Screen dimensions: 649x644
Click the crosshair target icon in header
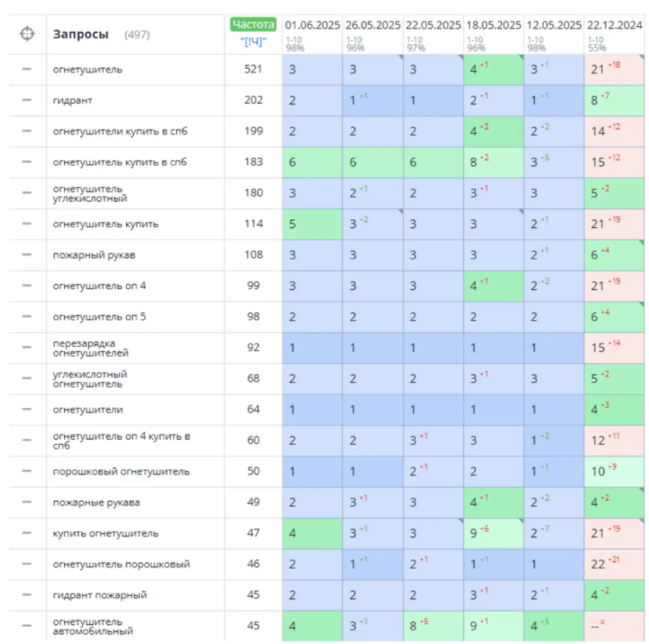27,34
